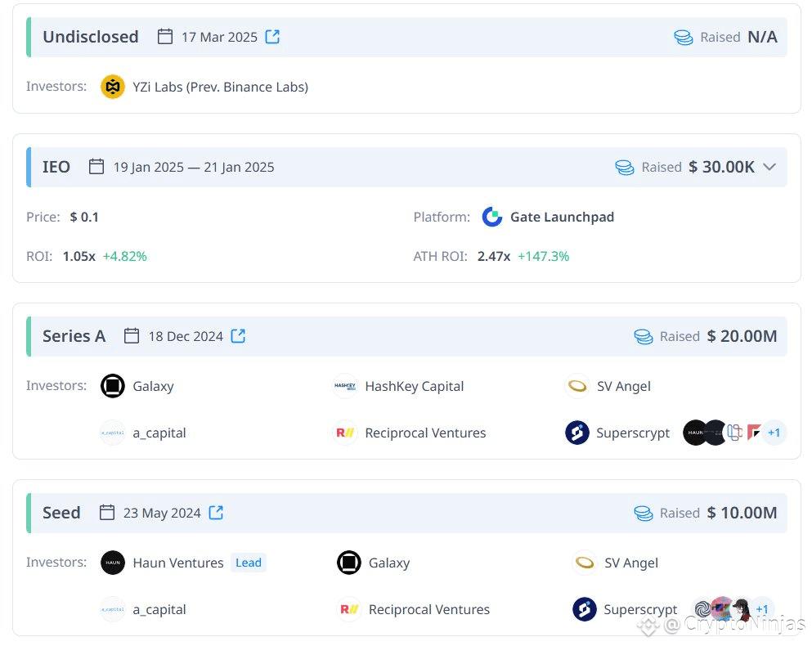The width and height of the screenshot is (812, 646).
Task: Click calendar icon in IEO round
Action: [96, 167]
